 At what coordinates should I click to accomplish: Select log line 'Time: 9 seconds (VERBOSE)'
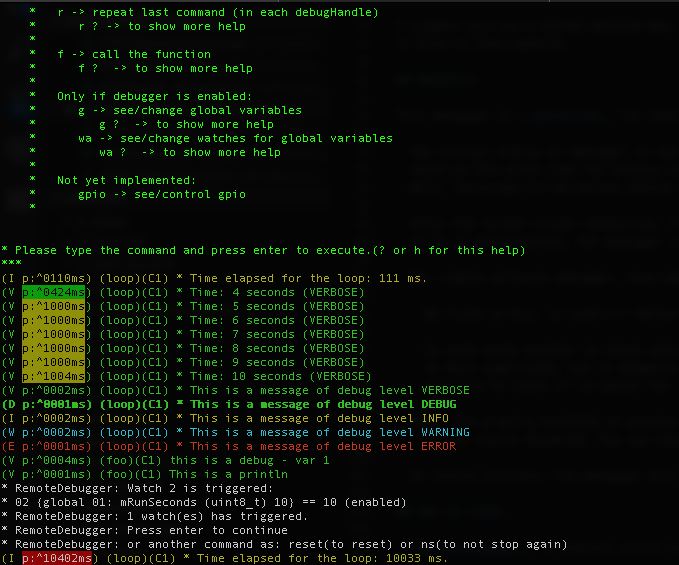pos(183,362)
